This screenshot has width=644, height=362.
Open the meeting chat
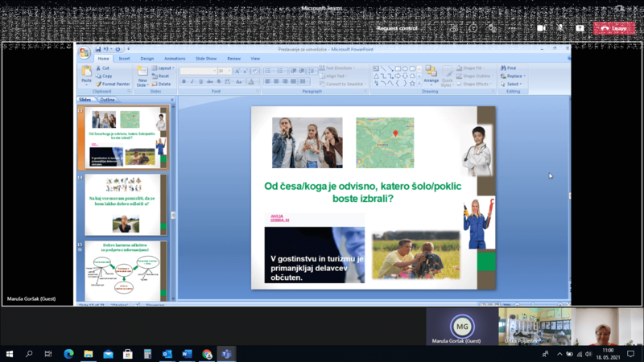coord(473,28)
